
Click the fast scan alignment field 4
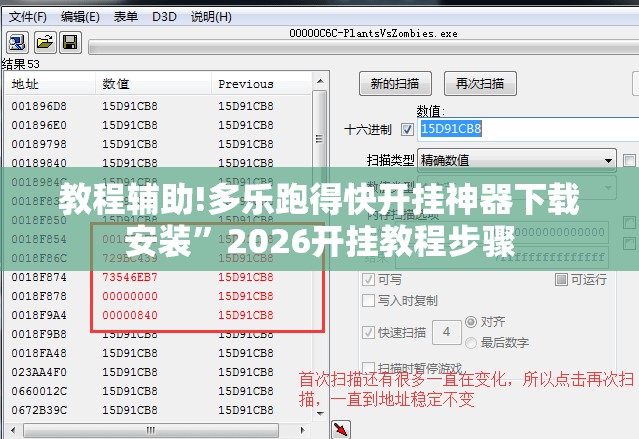point(447,332)
